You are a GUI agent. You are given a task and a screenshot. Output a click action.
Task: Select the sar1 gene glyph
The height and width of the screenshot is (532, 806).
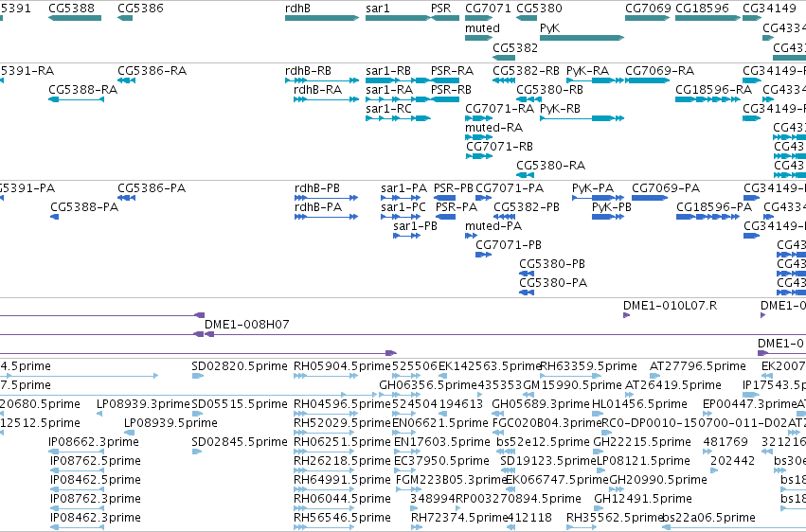tap(398, 18)
